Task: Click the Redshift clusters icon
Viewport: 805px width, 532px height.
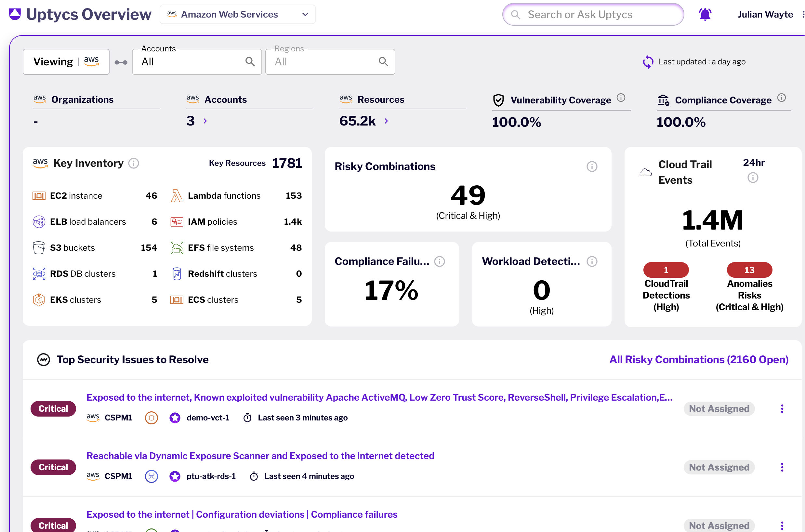Action: pos(177,274)
